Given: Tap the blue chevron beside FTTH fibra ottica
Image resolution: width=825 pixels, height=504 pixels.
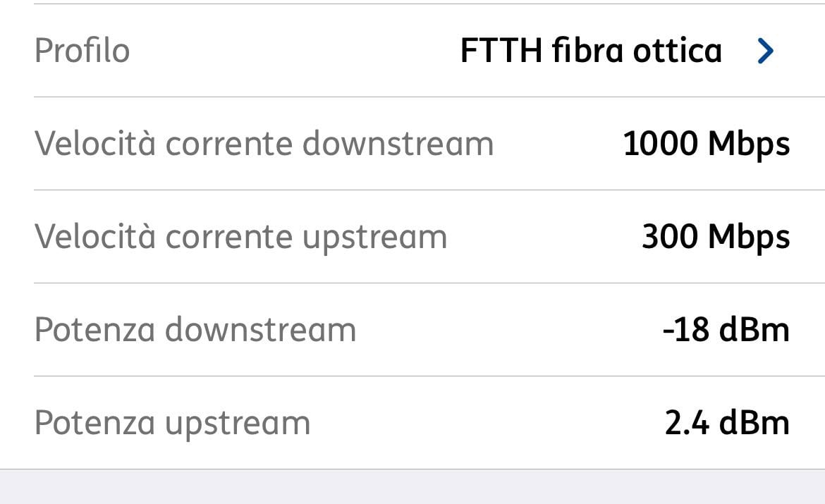Looking at the screenshot, I should click(x=766, y=51).
